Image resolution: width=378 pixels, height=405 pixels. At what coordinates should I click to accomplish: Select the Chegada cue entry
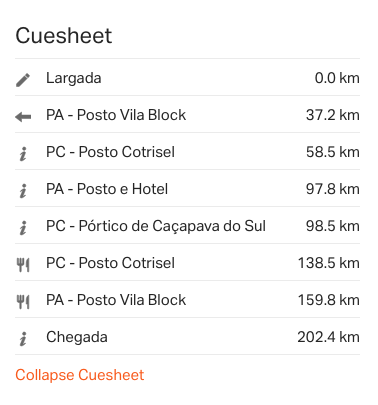click(187, 336)
